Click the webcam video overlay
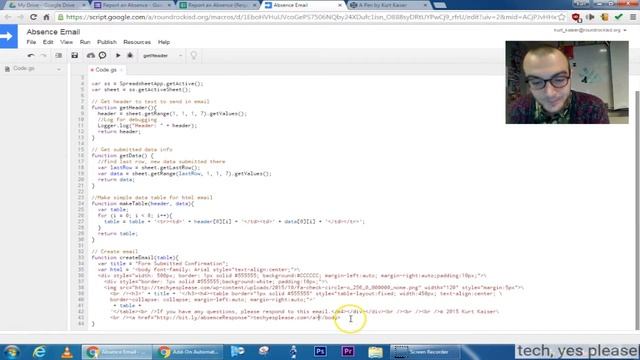The height and width of the screenshot is (360, 640). [567, 82]
